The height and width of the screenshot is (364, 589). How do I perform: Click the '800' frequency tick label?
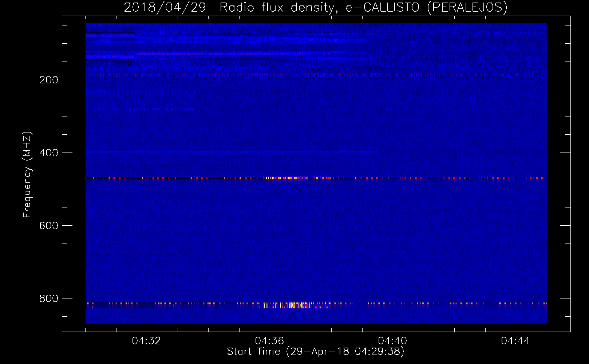click(x=49, y=298)
